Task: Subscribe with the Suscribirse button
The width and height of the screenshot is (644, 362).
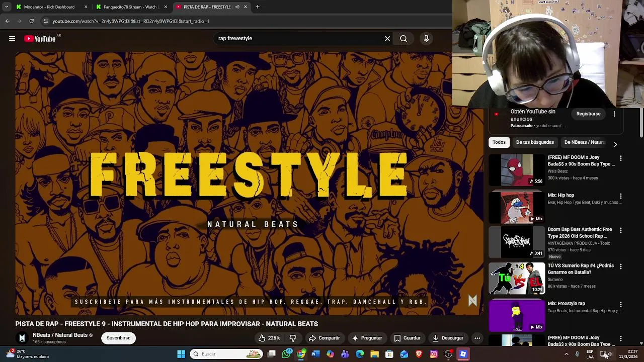Action: pyautogui.click(x=118, y=338)
